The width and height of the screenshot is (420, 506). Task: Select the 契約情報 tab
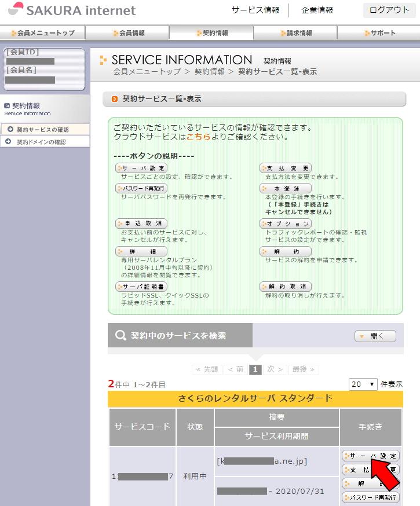tap(211, 33)
